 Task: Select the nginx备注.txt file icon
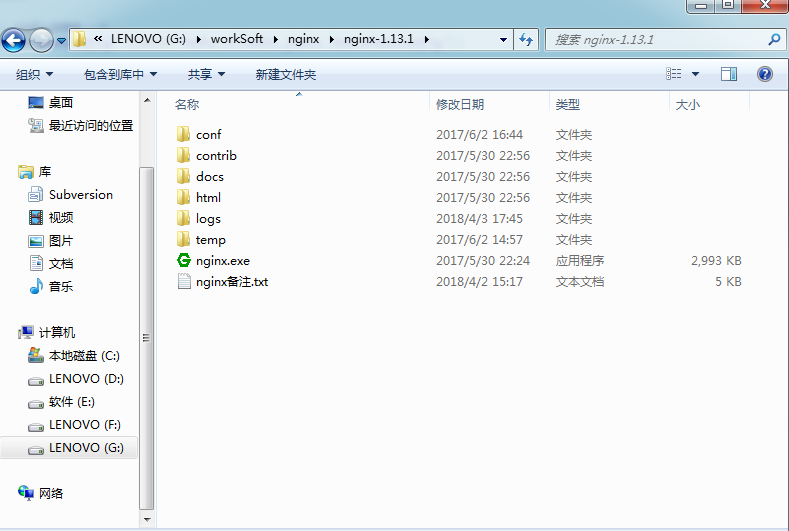[x=184, y=281]
